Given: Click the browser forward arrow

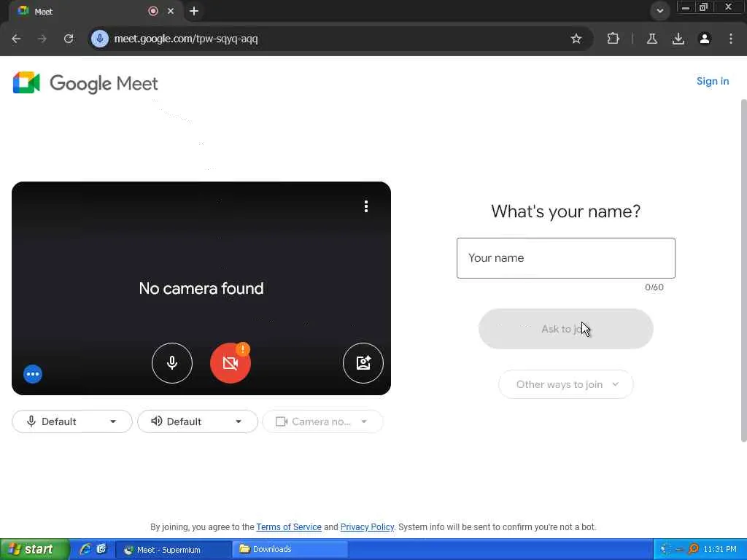Looking at the screenshot, I should pos(42,39).
